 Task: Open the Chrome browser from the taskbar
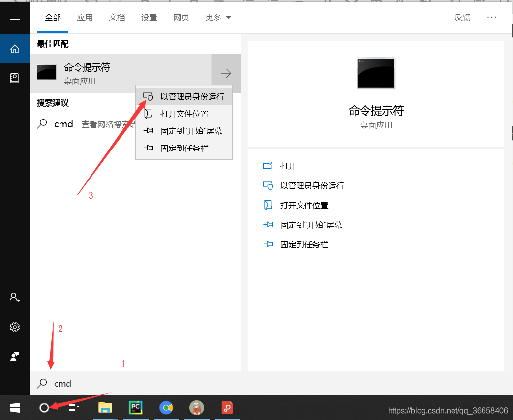[166, 408]
